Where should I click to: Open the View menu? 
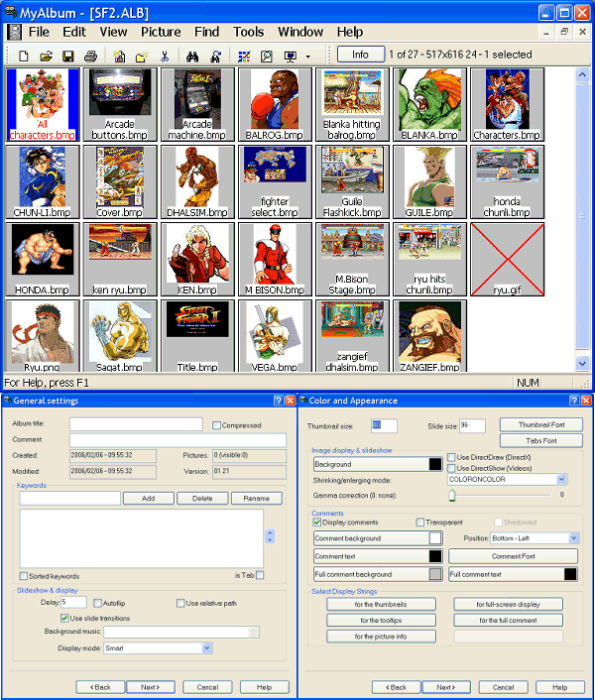[113, 32]
